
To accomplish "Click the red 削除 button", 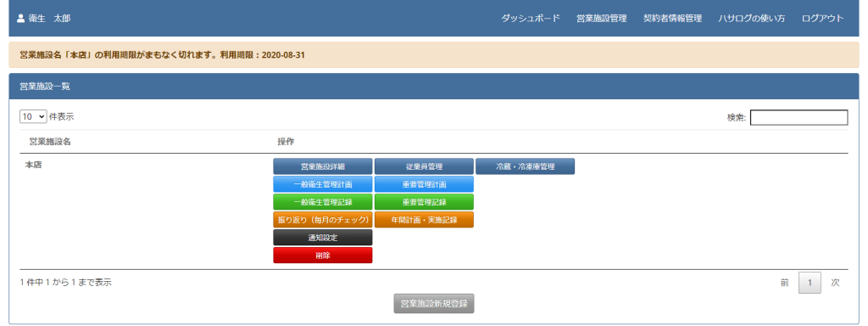I will coord(323,255).
